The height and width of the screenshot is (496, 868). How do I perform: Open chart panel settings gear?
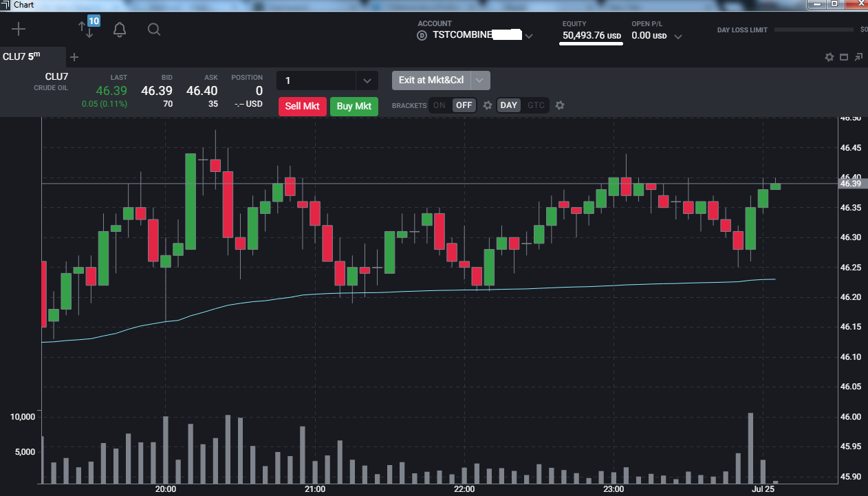tap(829, 57)
